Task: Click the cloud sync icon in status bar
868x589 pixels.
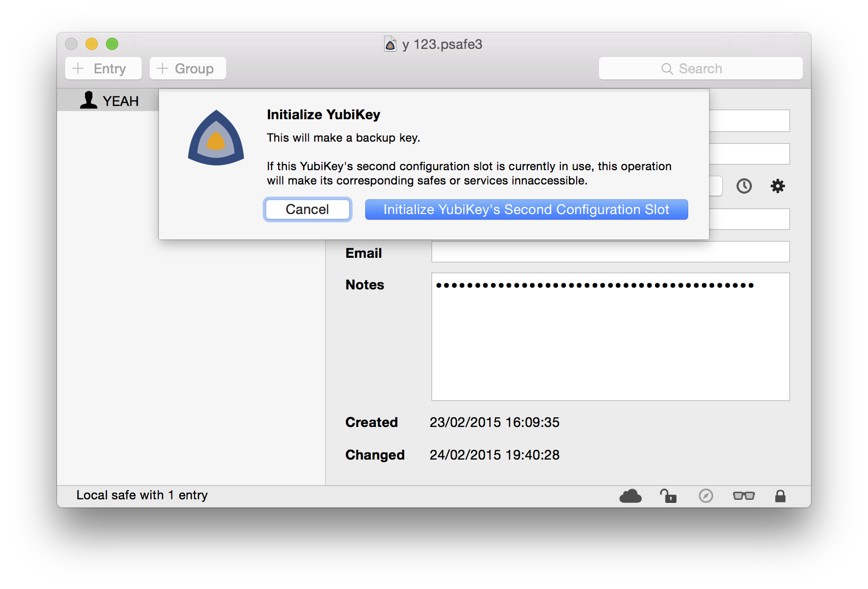Action: click(x=630, y=496)
